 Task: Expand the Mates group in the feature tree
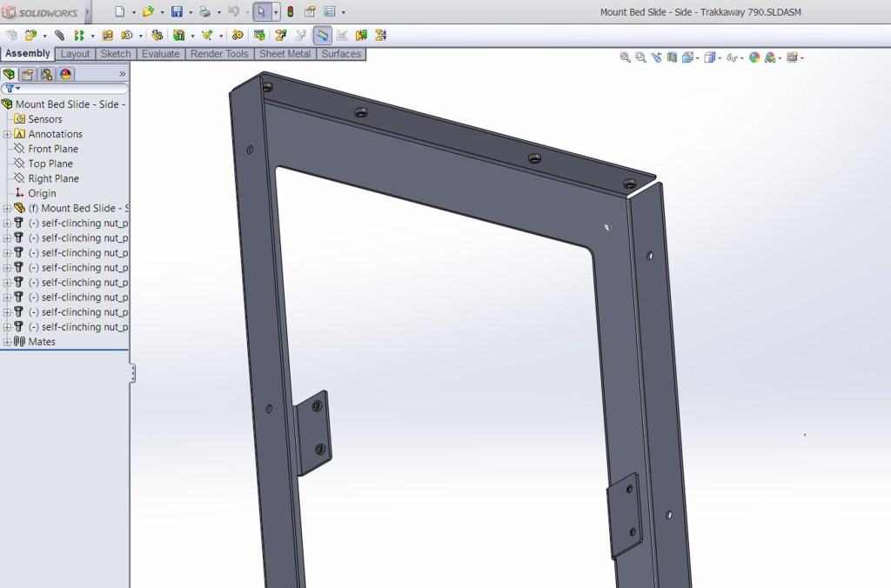coord(6,341)
